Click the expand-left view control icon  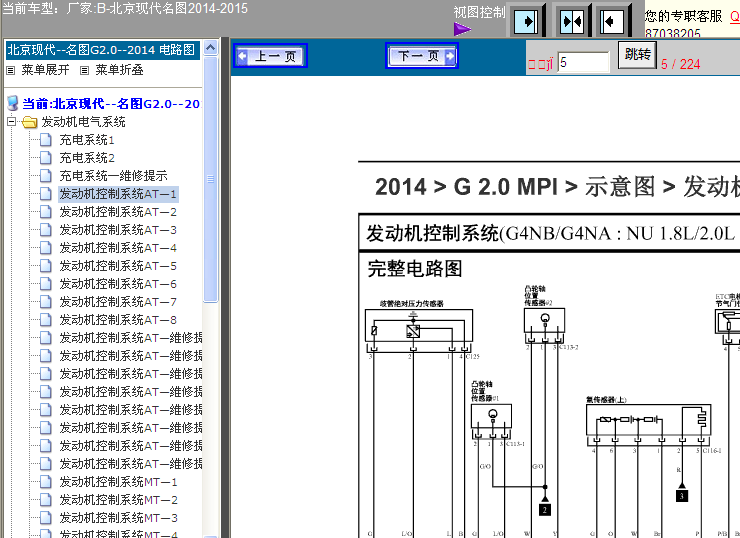click(x=612, y=21)
